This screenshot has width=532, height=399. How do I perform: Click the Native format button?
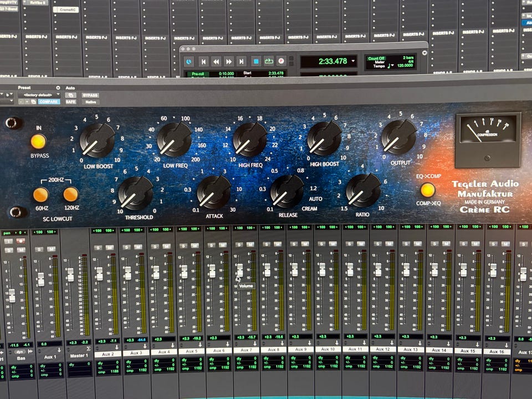tap(90, 102)
